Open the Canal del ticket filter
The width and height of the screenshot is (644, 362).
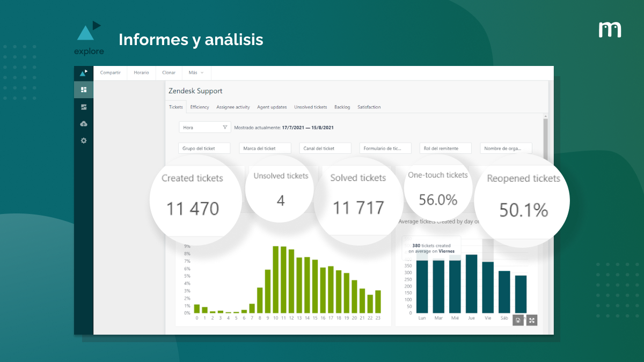point(325,149)
